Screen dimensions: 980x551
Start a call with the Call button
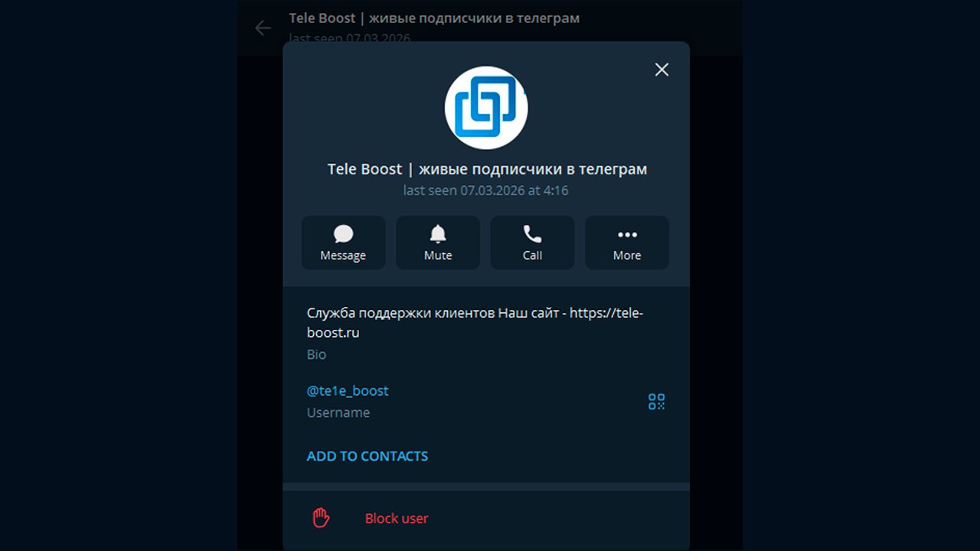pyautogui.click(x=532, y=243)
